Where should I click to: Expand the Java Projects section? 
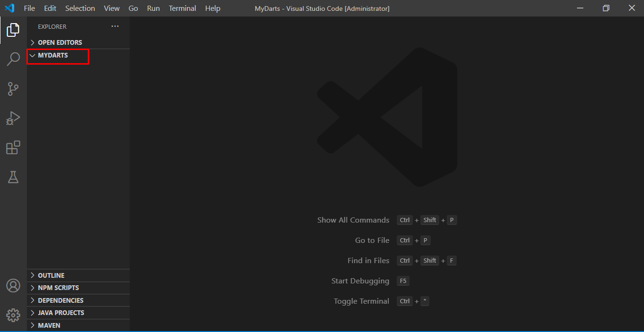pos(61,313)
